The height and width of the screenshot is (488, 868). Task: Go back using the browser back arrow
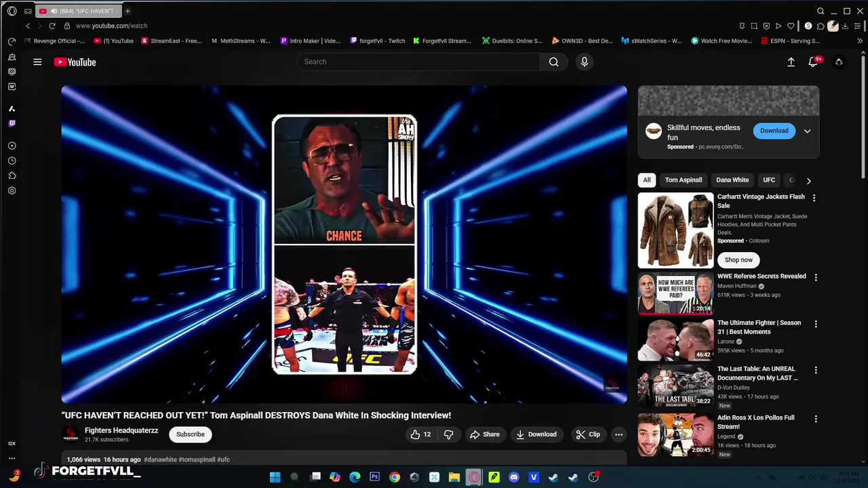coord(28,26)
